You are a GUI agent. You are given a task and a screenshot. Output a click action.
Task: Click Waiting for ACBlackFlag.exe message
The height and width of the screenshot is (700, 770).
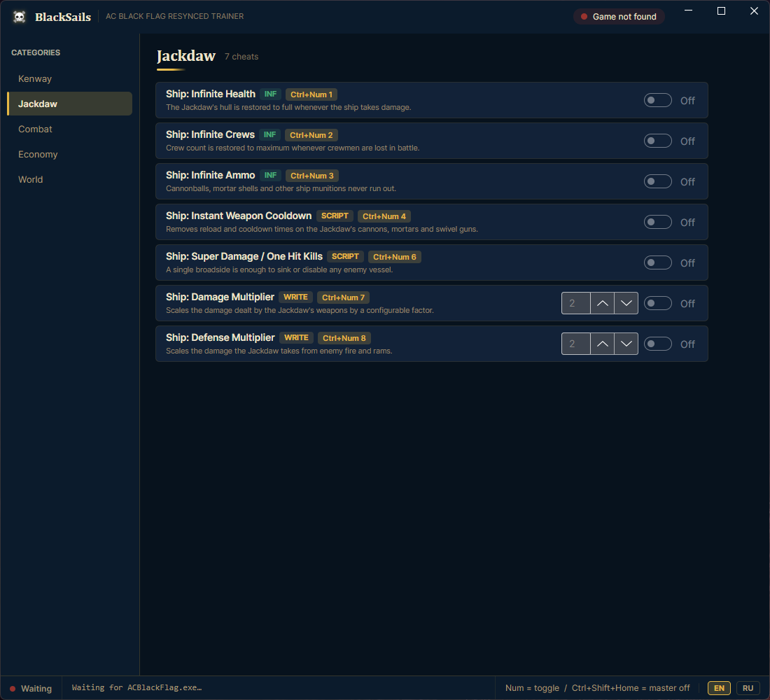pyautogui.click(x=137, y=687)
